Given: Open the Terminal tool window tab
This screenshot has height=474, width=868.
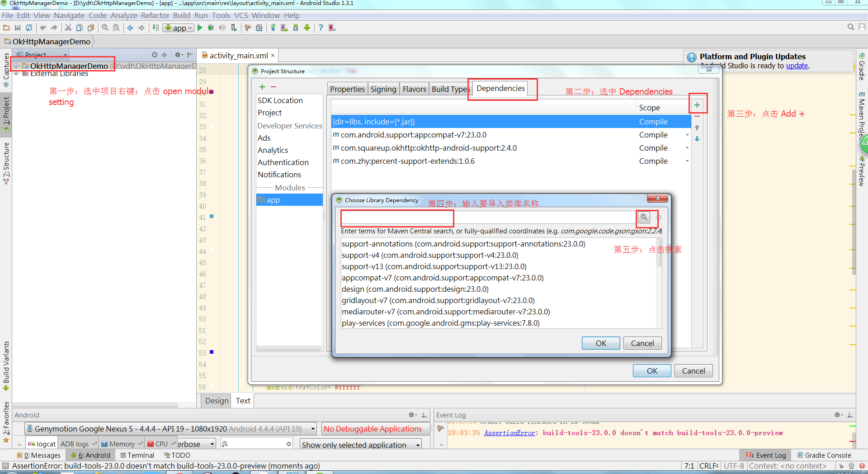Looking at the screenshot, I should [137, 455].
